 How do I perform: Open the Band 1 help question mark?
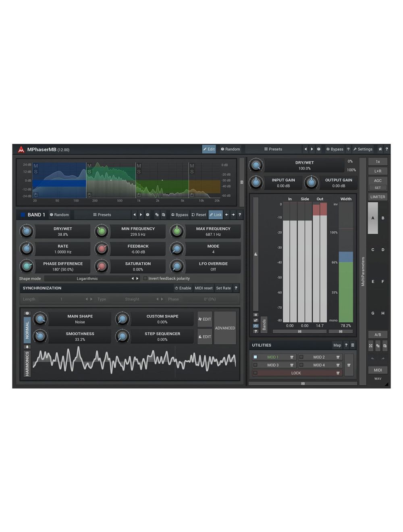pyautogui.click(x=240, y=215)
